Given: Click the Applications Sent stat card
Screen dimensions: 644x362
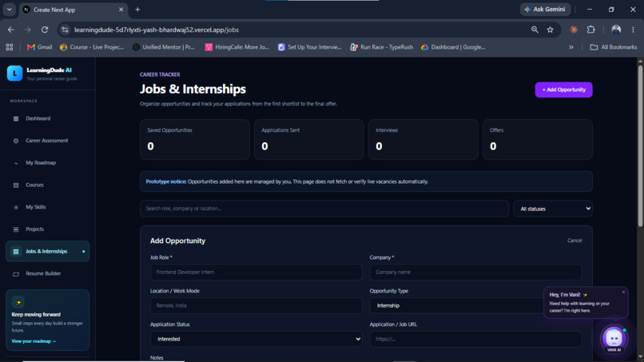Looking at the screenshot, I should (309, 140).
